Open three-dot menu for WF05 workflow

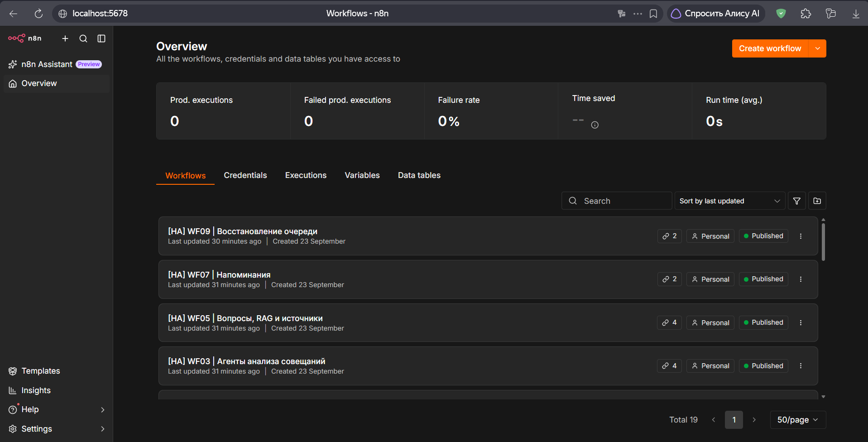coord(801,322)
